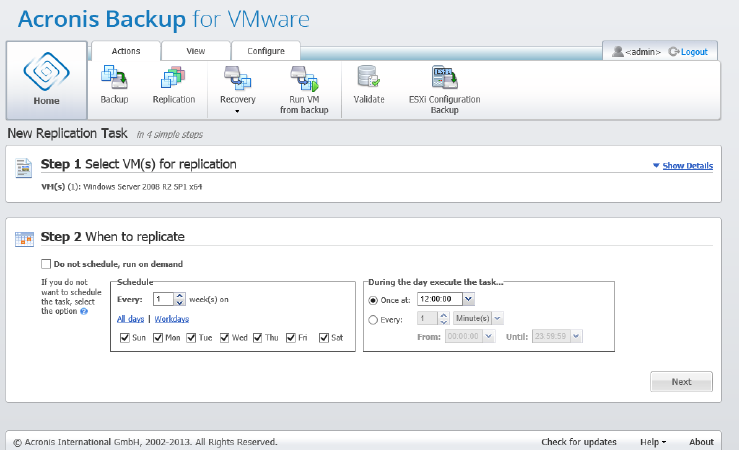739x450 pixels.
Task: Click the Next button
Action: click(x=682, y=382)
